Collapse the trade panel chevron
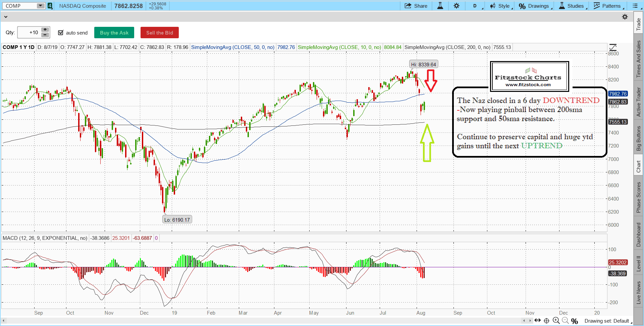 click(5, 16)
